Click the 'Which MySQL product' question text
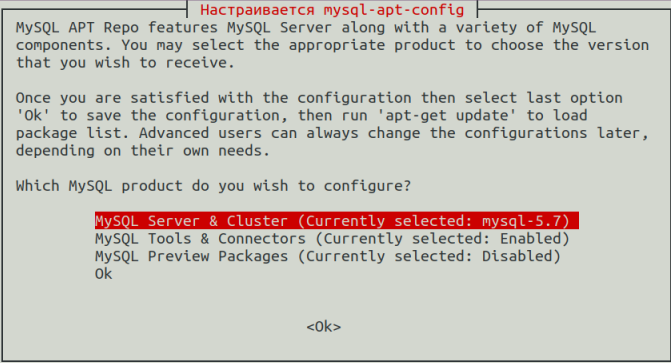Viewport: 671px width, 363px height. tap(213, 186)
